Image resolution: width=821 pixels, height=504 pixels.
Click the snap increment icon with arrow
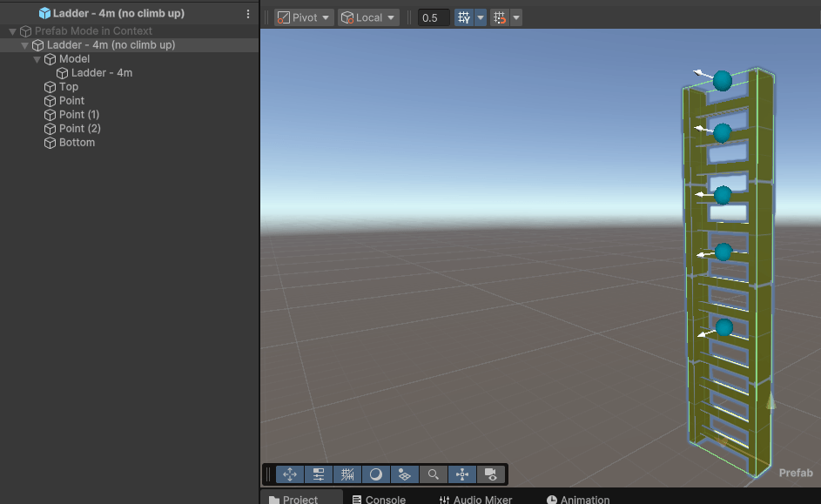click(500, 17)
